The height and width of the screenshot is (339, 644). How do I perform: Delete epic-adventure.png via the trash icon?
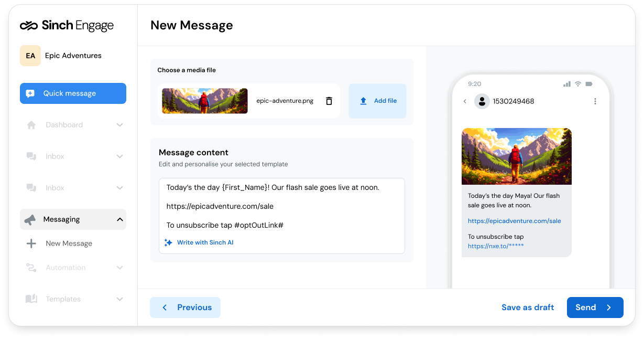click(329, 101)
